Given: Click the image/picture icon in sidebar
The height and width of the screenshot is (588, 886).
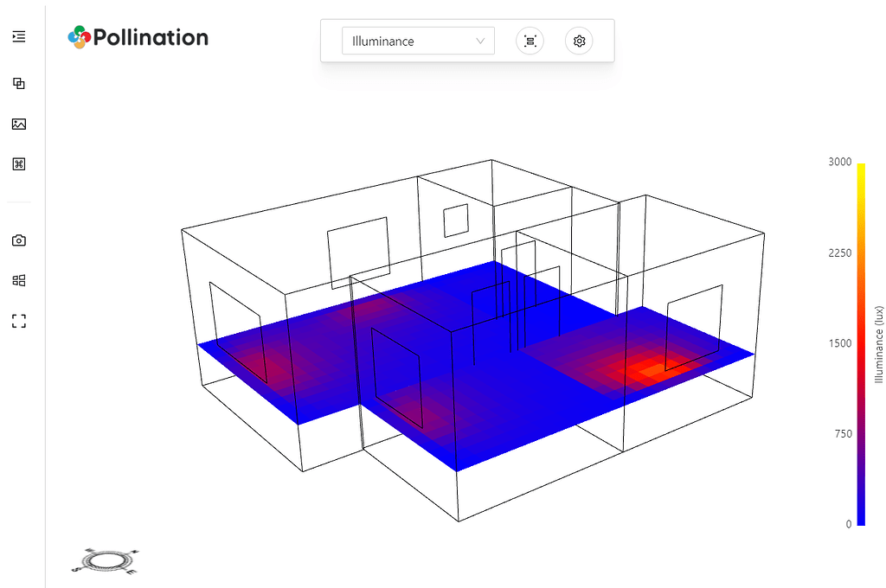Looking at the screenshot, I should click(x=19, y=124).
